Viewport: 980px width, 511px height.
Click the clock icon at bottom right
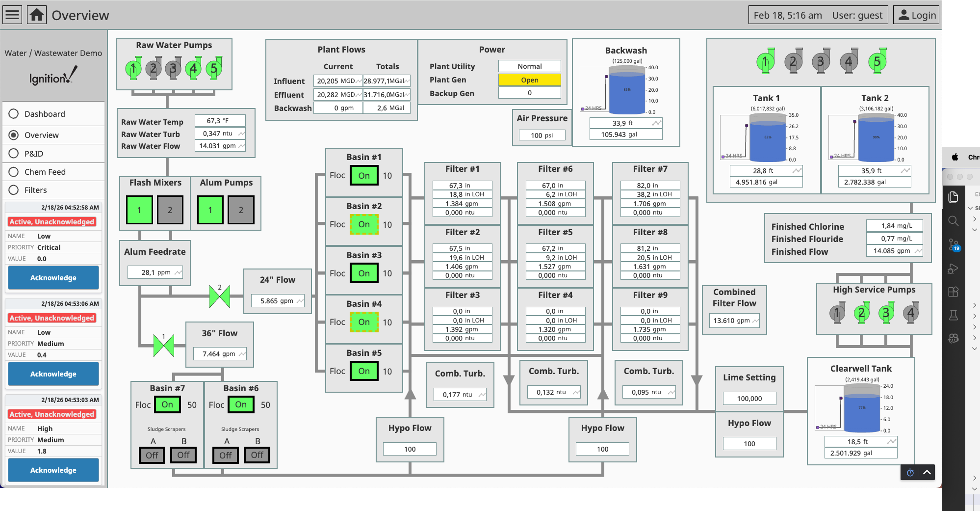click(x=910, y=472)
